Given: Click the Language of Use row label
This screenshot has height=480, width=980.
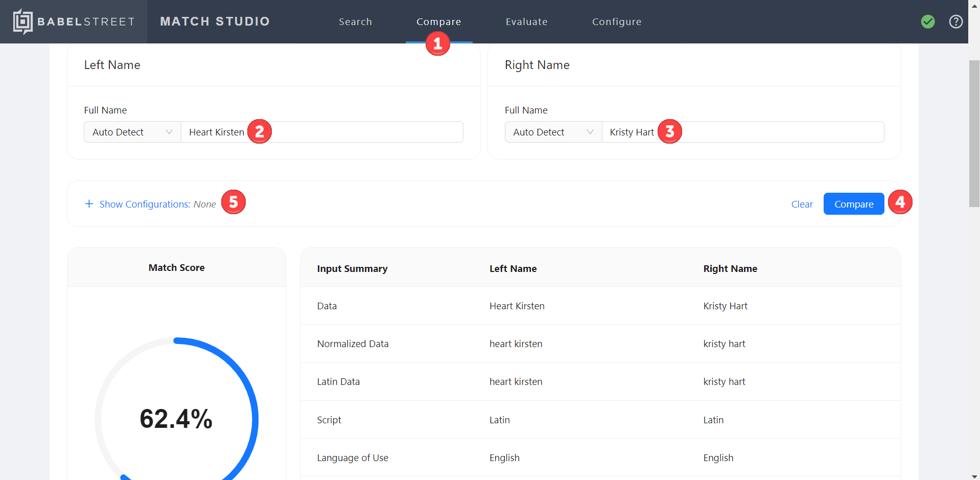Looking at the screenshot, I should [x=353, y=458].
